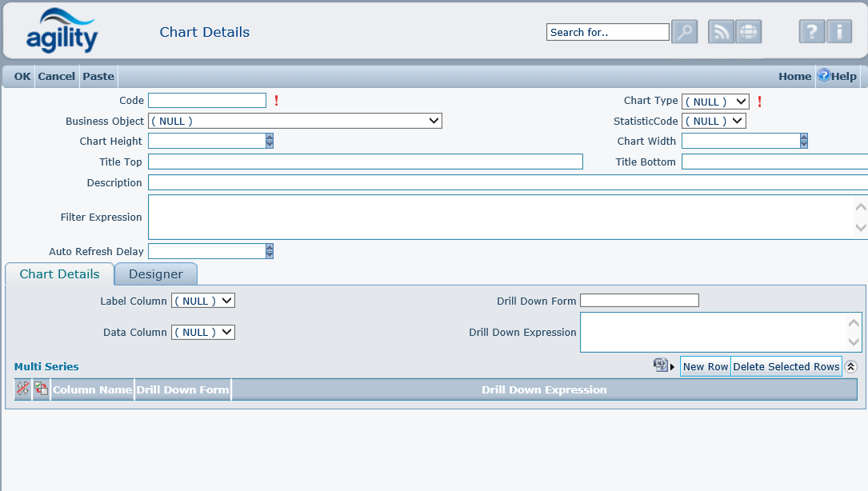The height and width of the screenshot is (491, 868).
Task: Click into the Code input field
Action: 206,101
